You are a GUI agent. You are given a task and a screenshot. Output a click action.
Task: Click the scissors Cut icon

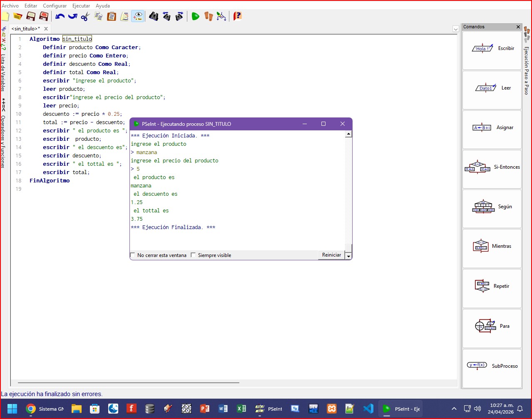click(85, 16)
